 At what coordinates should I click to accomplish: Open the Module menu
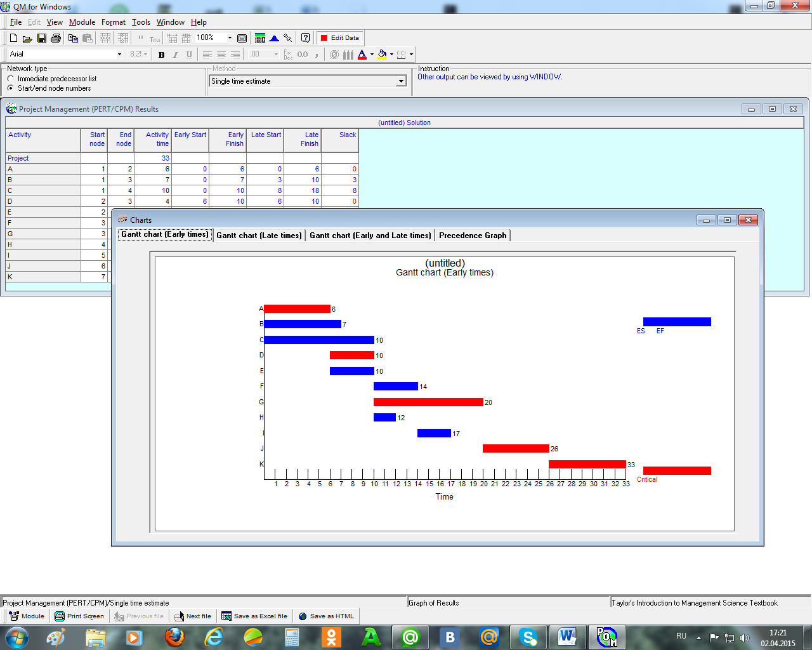tap(82, 22)
